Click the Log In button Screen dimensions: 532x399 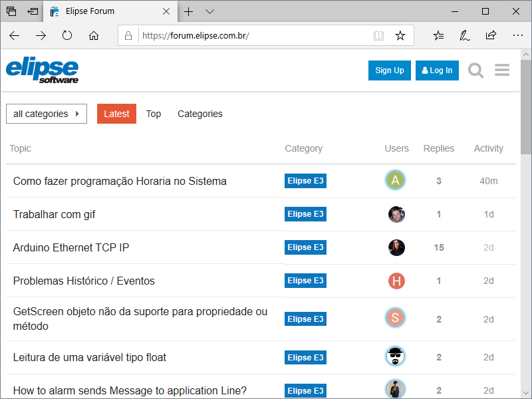coord(437,70)
